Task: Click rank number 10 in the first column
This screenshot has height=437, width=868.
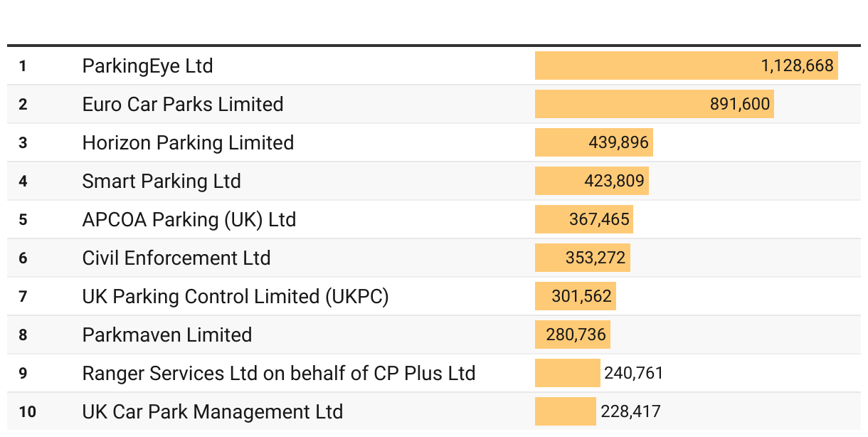Action: (x=27, y=412)
